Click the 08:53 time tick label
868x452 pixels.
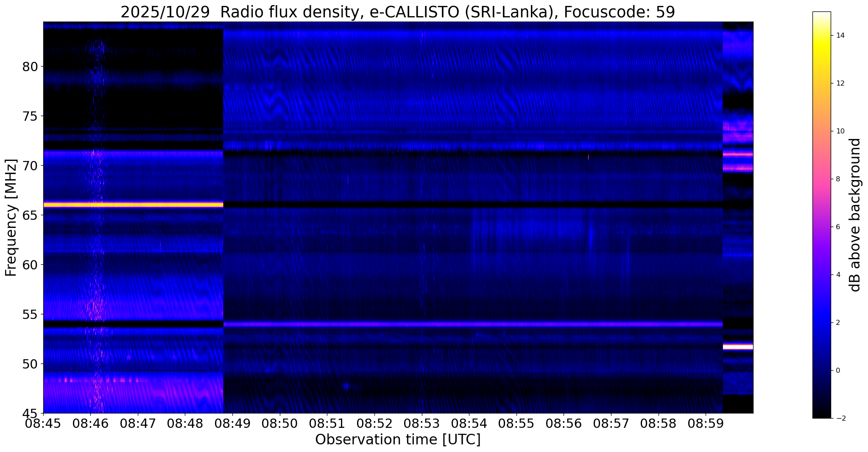point(422,423)
